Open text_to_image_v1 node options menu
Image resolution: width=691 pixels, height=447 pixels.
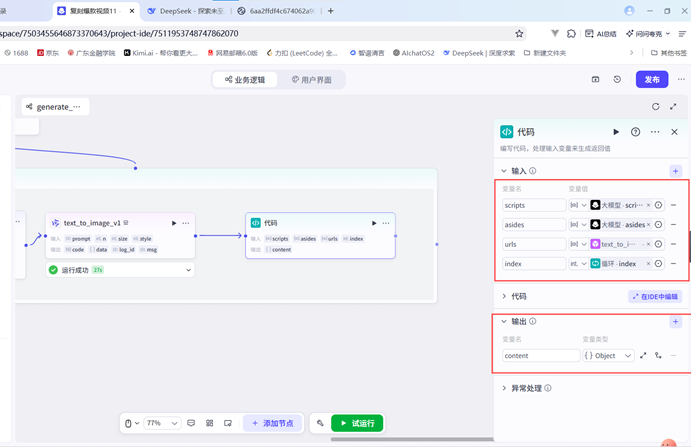click(186, 223)
